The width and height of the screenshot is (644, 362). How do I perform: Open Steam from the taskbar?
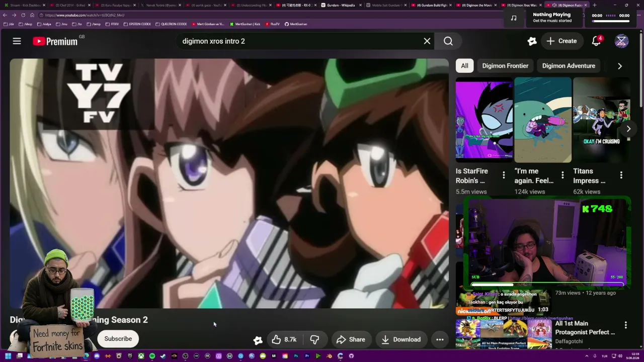pos(163,356)
